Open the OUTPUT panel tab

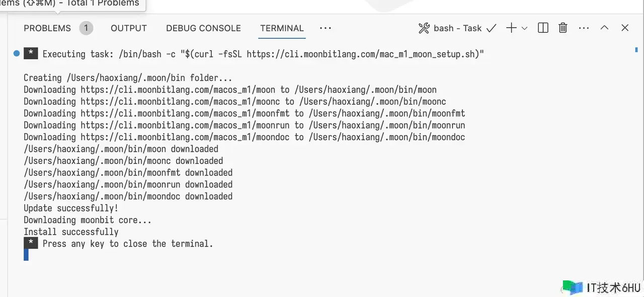(x=129, y=28)
